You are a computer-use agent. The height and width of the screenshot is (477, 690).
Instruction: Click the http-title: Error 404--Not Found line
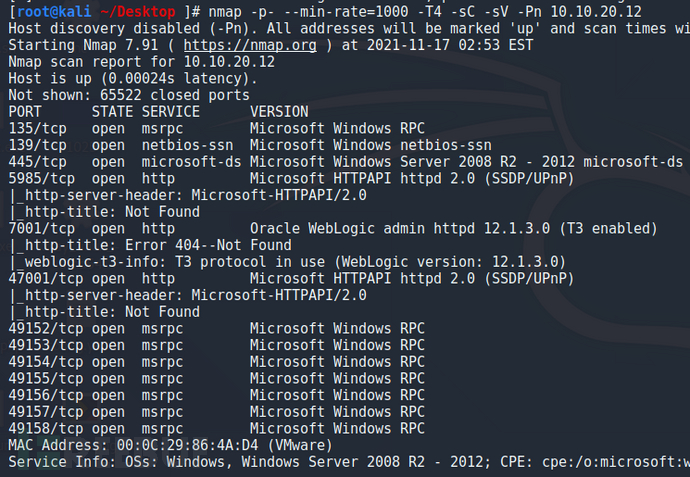coord(150,246)
